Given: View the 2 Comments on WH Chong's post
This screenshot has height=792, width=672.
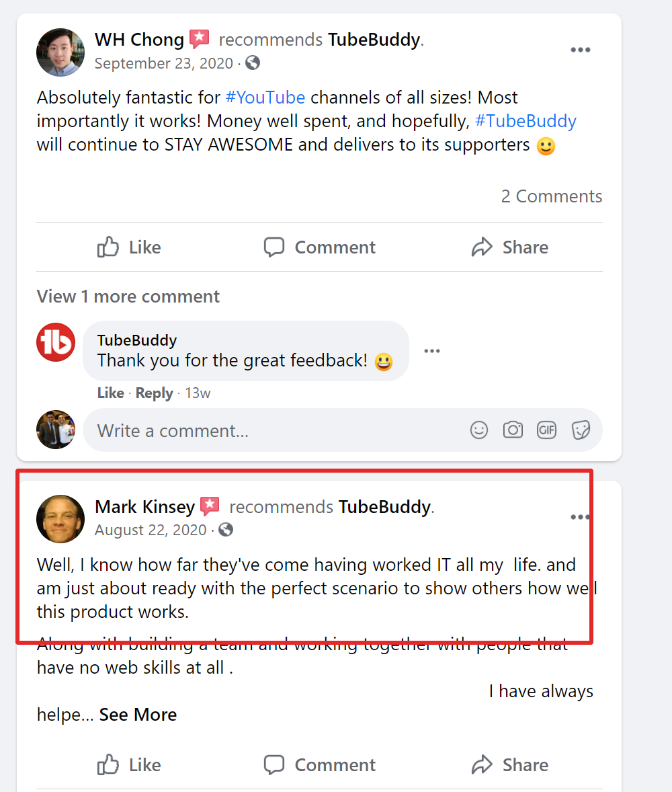Looking at the screenshot, I should coord(551,196).
